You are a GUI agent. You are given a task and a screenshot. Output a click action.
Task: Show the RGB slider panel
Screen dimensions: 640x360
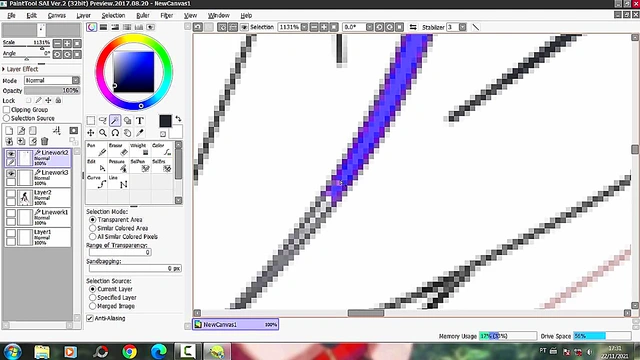103,27
